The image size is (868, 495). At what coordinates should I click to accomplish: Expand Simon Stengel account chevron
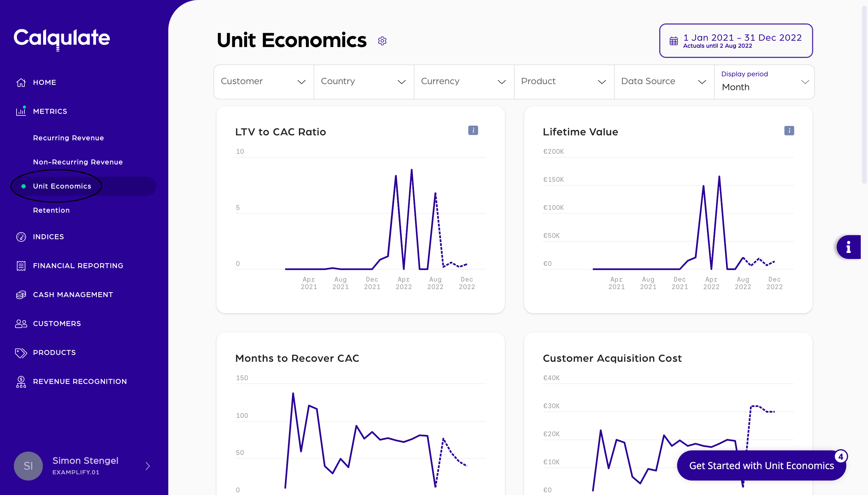coord(147,466)
